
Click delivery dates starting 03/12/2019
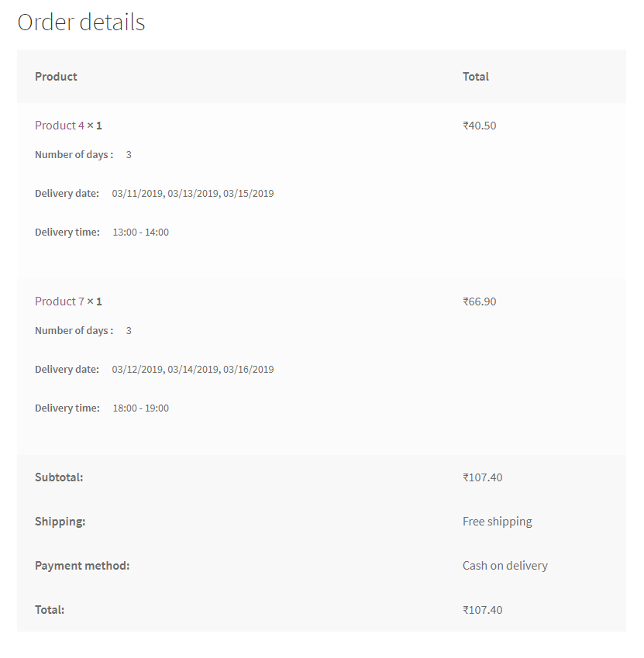tap(192, 370)
